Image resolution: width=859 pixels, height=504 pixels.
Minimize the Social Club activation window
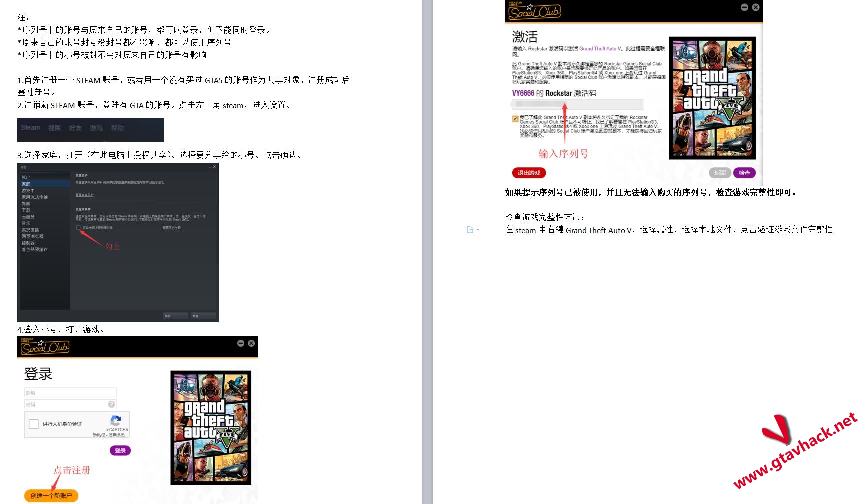click(744, 7)
